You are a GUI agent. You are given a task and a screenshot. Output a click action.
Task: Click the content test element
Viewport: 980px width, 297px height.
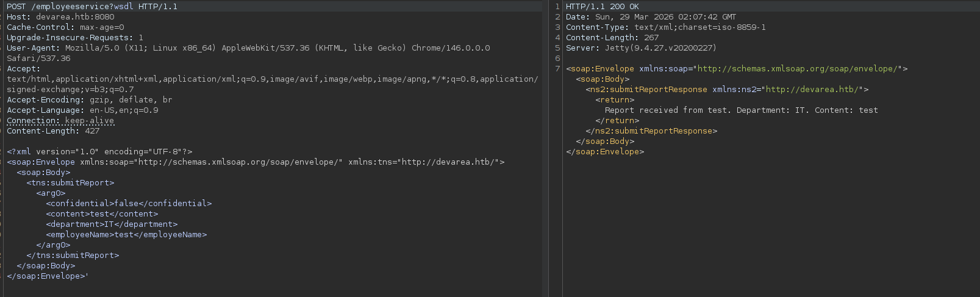point(102,214)
